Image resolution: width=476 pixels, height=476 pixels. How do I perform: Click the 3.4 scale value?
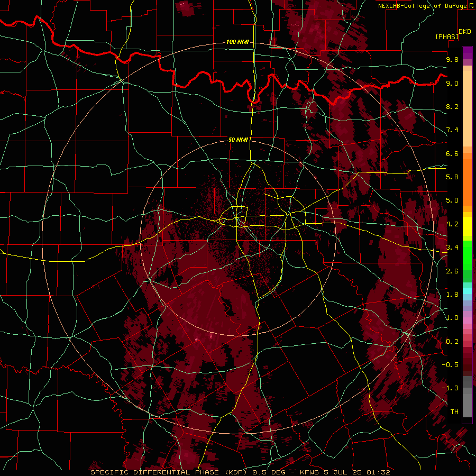452,248
